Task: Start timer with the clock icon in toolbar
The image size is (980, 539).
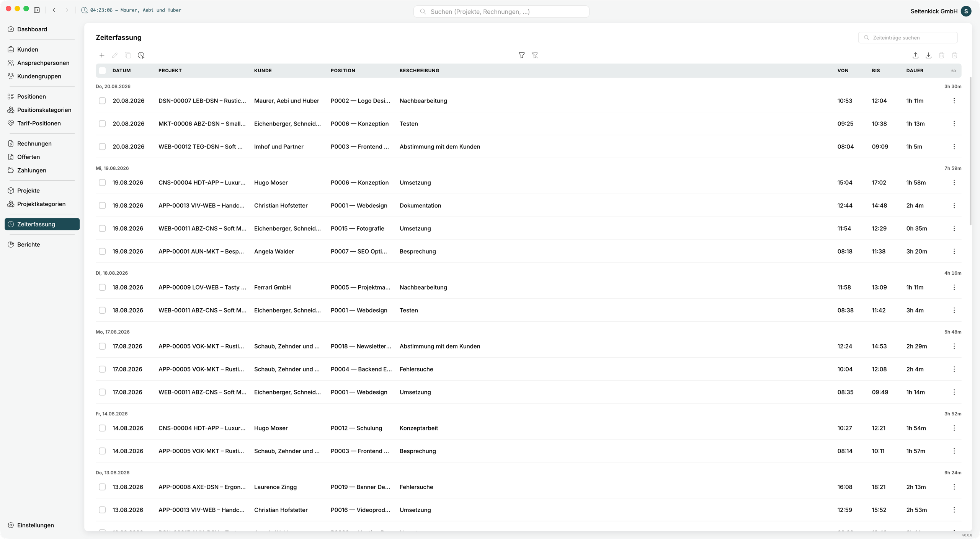Action: coord(141,55)
